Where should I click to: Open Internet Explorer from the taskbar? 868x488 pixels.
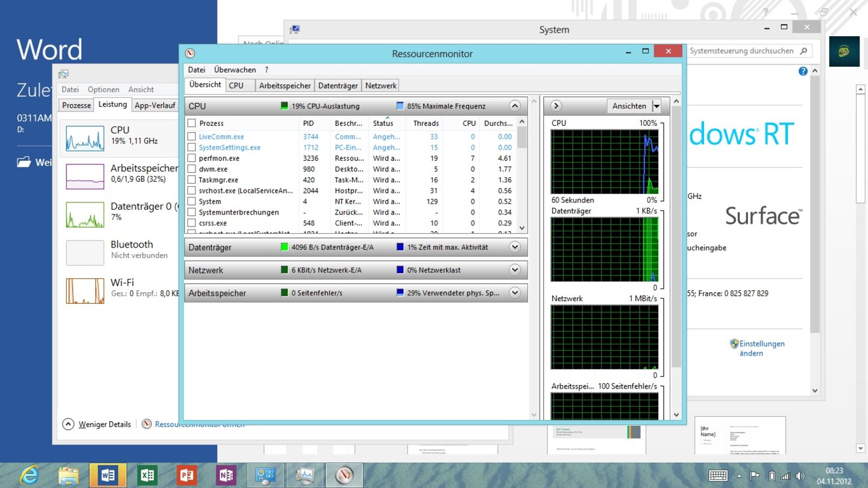click(x=28, y=475)
